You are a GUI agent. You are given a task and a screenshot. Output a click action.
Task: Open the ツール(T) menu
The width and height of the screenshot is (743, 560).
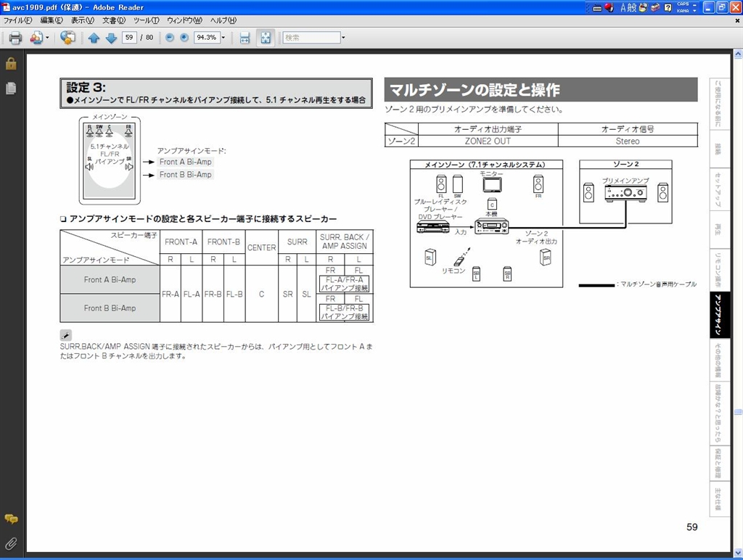(146, 20)
